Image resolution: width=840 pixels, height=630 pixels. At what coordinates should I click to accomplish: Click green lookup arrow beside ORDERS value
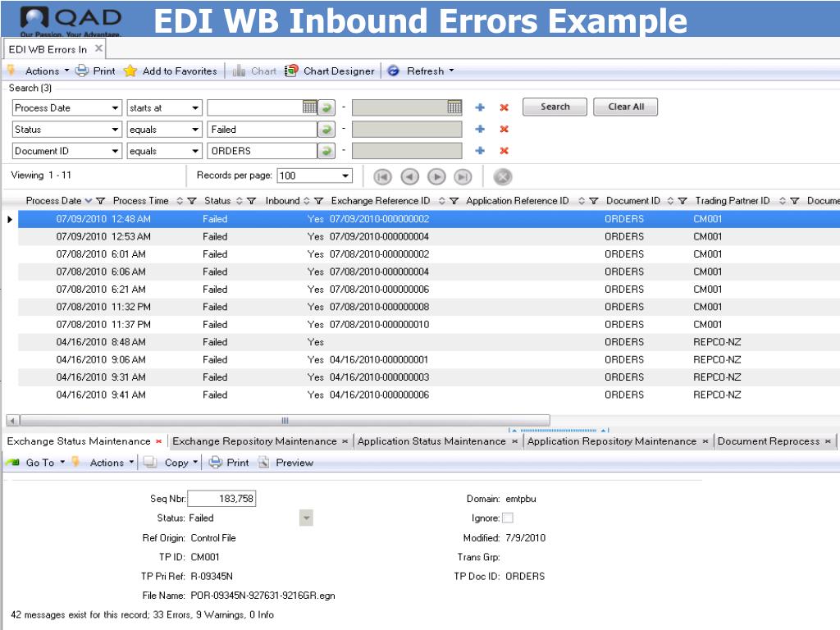(x=326, y=151)
